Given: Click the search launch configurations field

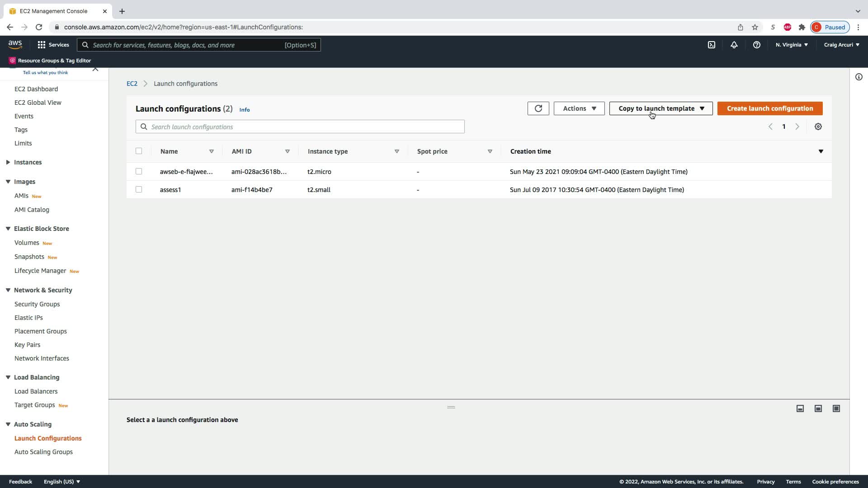Looking at the screenshot, I should [x=300, y=127].
